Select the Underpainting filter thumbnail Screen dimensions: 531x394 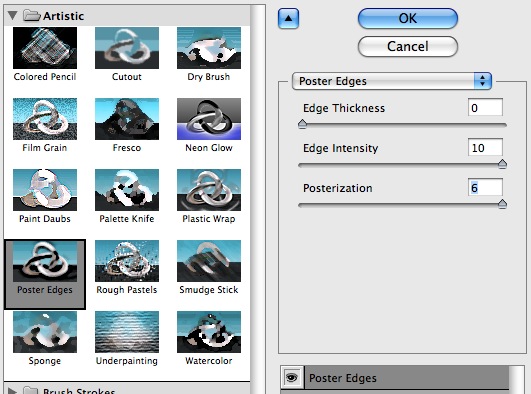pyautogui.click(x=127, y=332)
